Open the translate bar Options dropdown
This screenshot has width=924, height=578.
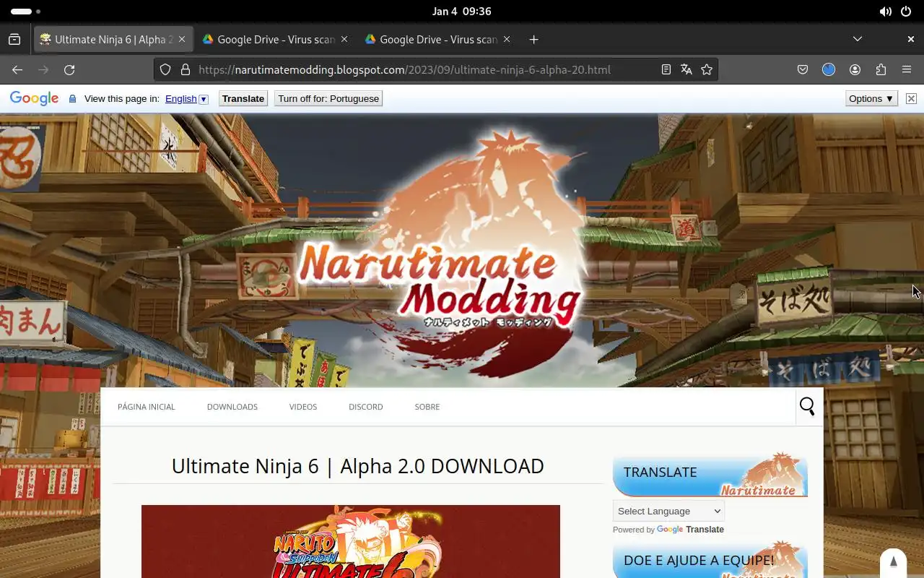click(x=871, y=99)
